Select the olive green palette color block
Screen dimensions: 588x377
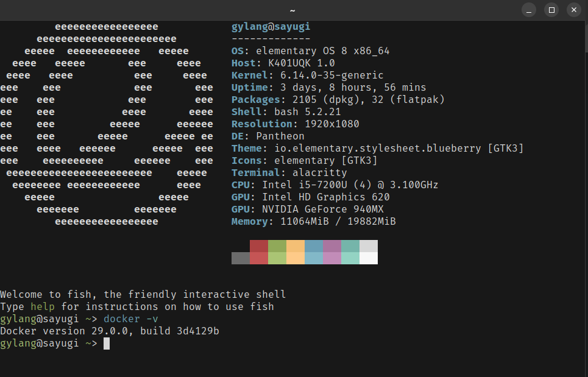pos(277,246)
